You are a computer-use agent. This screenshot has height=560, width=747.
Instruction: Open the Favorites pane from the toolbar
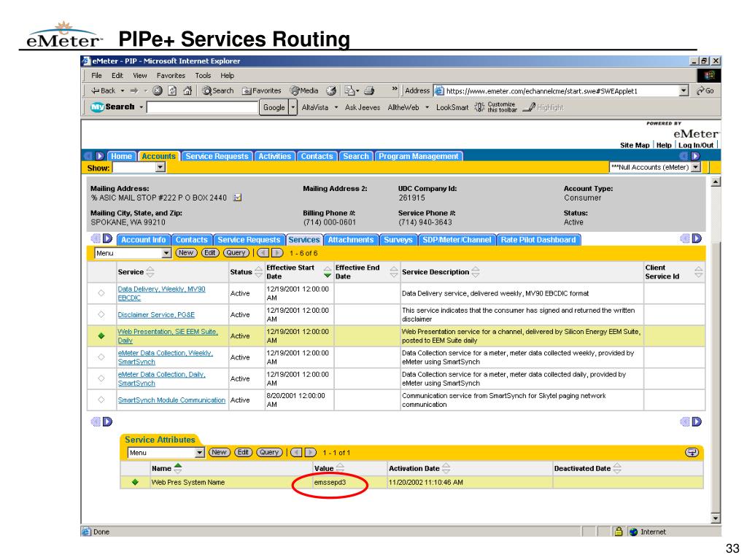[262, 90]
